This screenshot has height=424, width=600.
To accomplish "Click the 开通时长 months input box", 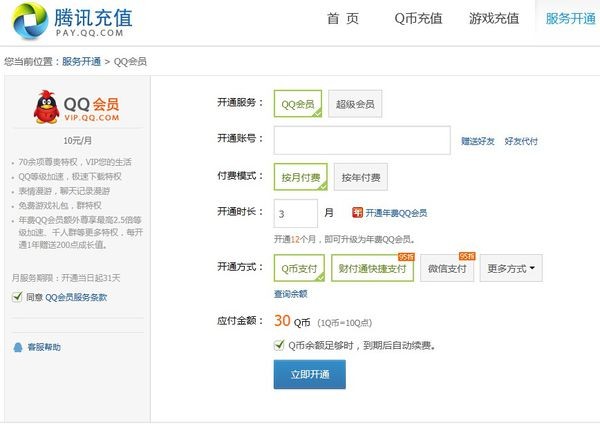I will (295, 213).
